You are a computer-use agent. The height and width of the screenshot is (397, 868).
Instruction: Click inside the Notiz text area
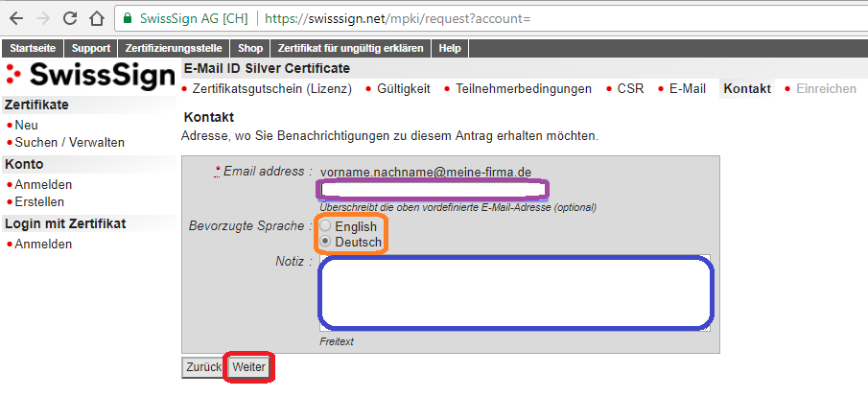pos(516,292)
